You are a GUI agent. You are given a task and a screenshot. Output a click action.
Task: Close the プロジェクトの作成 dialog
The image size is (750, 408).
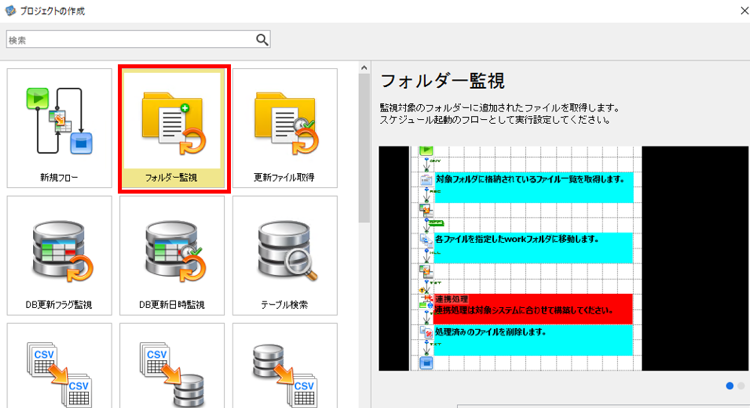[x=744, y=11]
